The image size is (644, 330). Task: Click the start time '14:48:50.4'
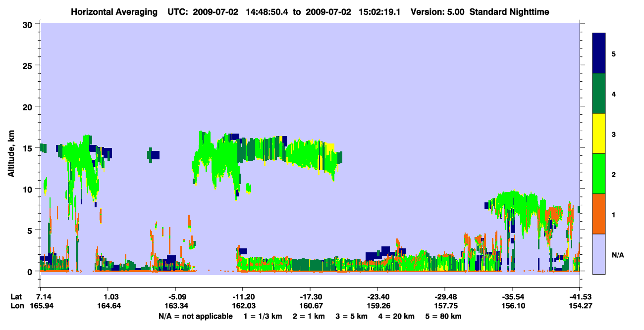pyautogui.click(x=266, y=12)
